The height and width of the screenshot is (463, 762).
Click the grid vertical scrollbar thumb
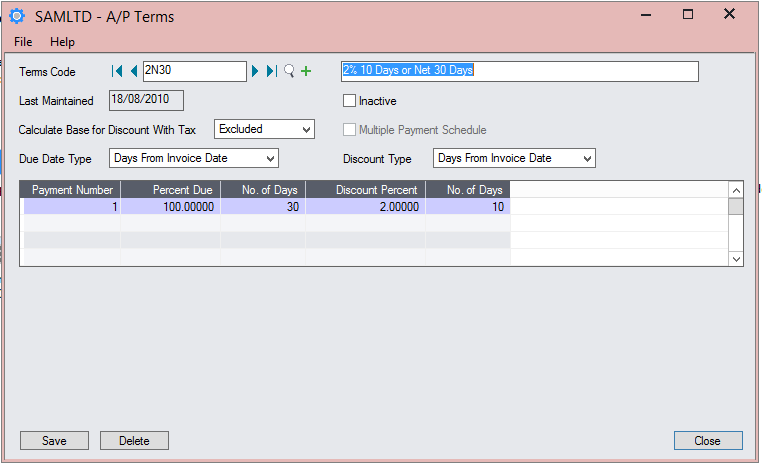[736, 206]
